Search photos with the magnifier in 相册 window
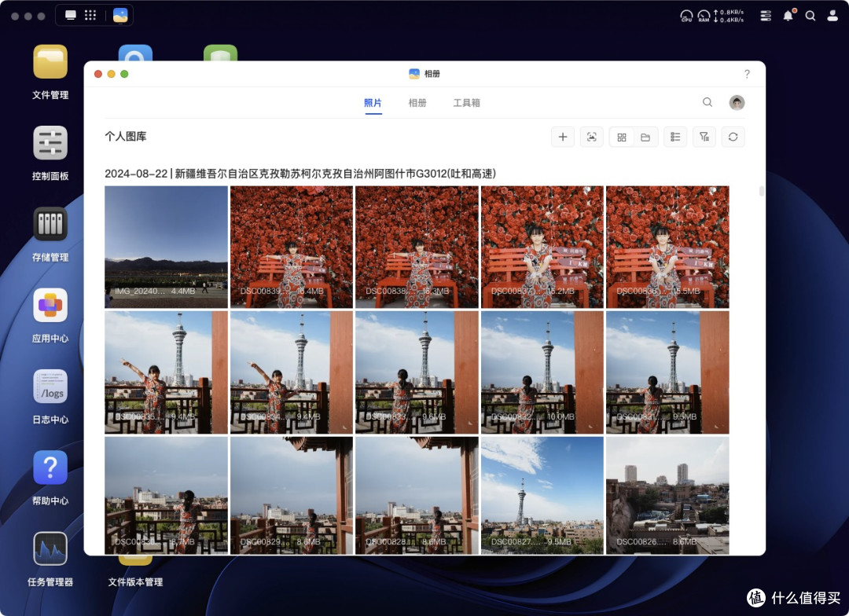Image resolution: width=849 pixels, height=616 pixels. [x=707, y=102]
